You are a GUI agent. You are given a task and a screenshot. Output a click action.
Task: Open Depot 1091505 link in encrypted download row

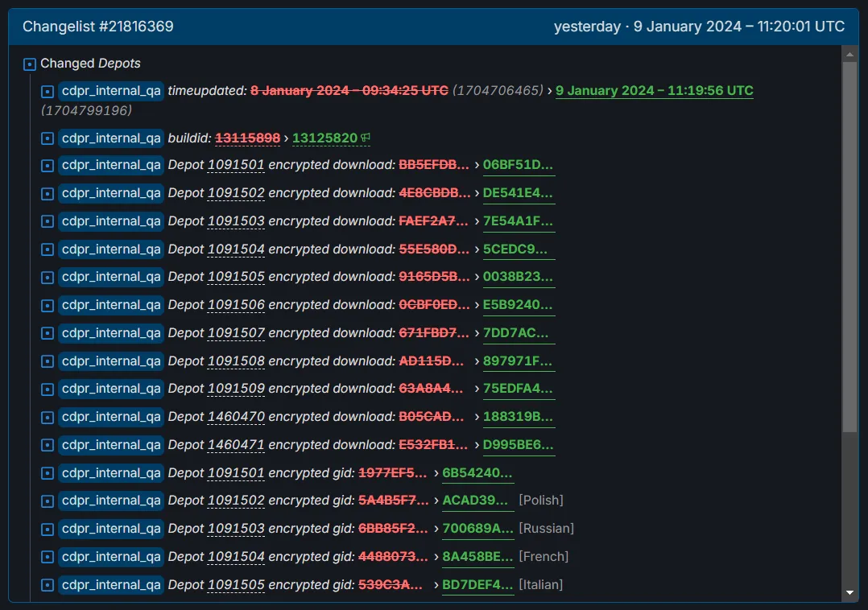tap(236, 277)
